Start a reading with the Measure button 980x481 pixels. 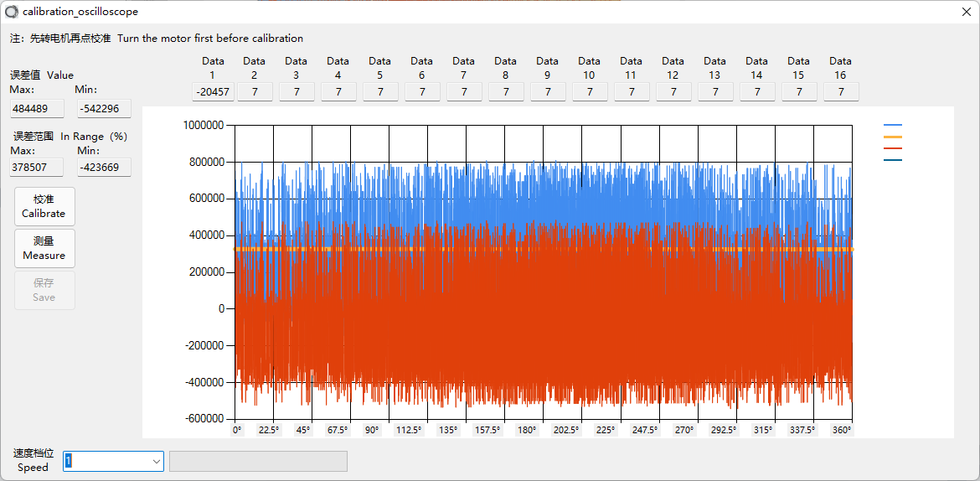[44, 248]
